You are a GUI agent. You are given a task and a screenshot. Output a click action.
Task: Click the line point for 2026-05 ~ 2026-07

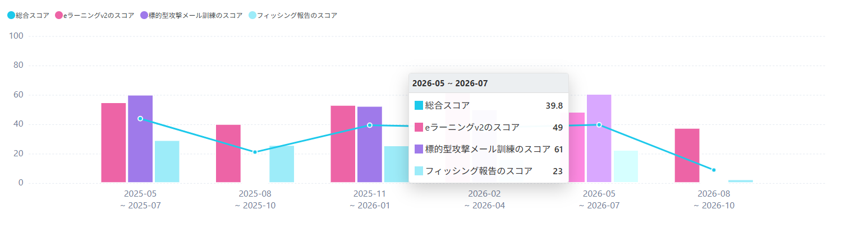(x=599, y=124)
